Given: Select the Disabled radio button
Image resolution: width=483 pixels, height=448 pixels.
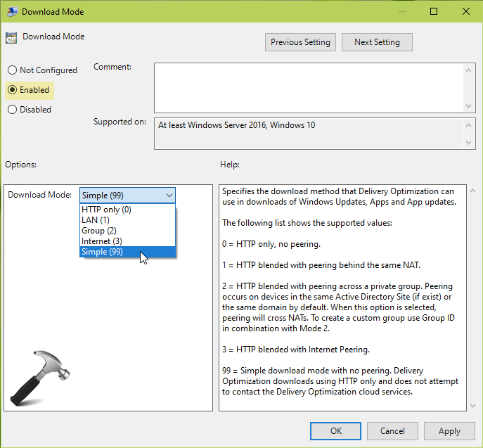Looking at the screenshot, I should click(x=12, y=110).
